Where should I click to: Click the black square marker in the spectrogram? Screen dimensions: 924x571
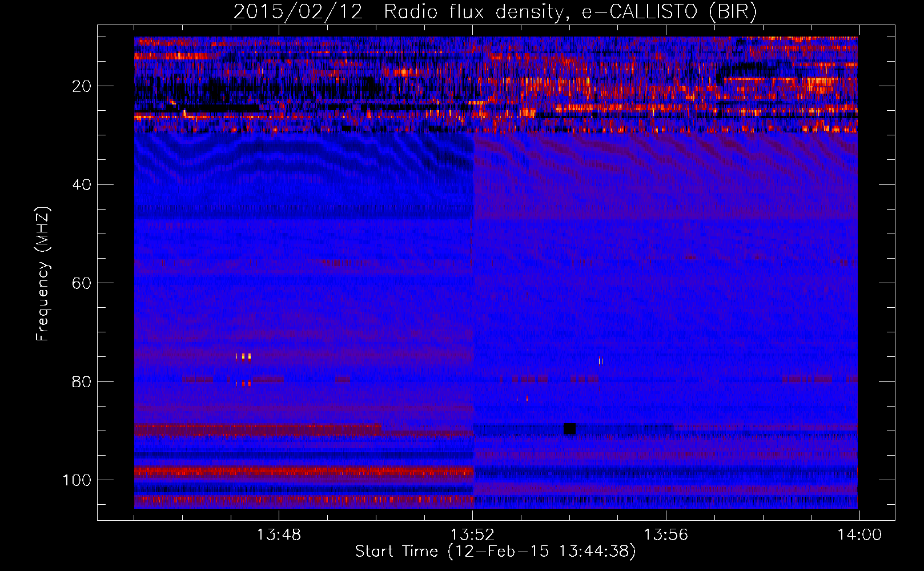(x=569, y=429)
